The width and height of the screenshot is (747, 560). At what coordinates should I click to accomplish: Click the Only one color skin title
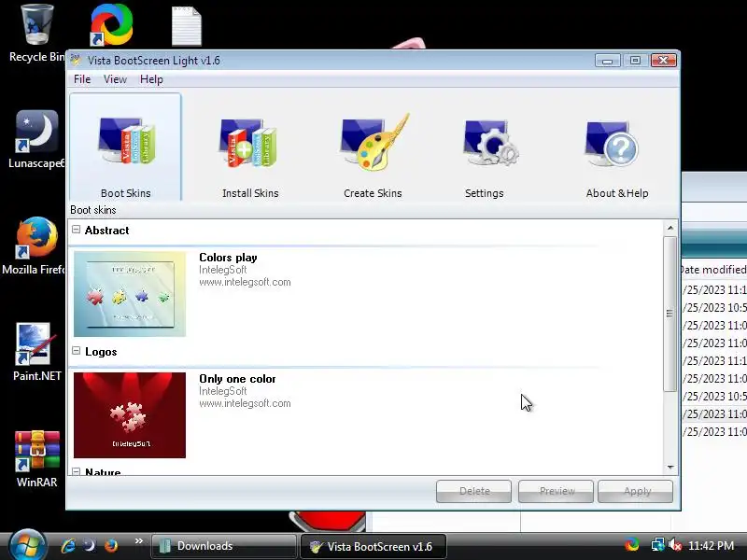237,379
